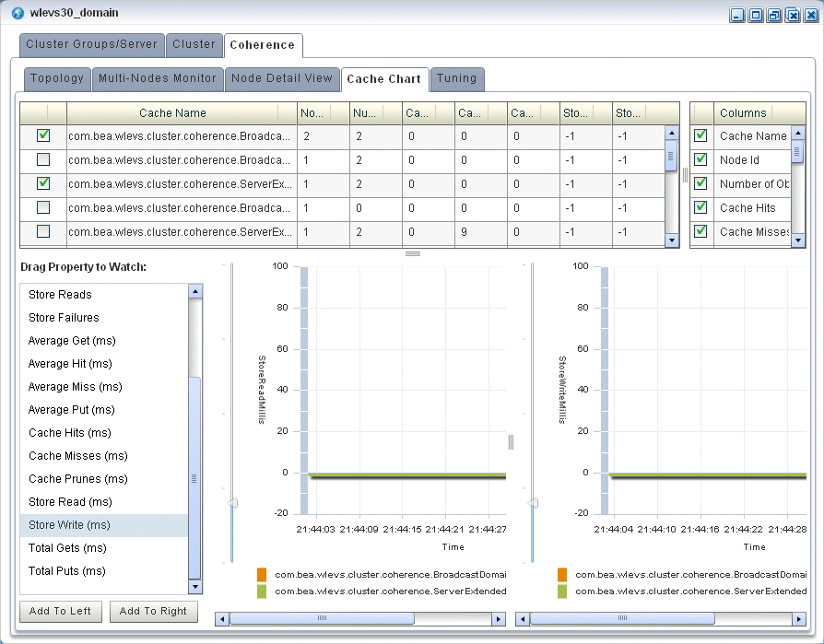
Task: Switch to Multi-Nodes Monitor tab
Action: coord(158,79)
